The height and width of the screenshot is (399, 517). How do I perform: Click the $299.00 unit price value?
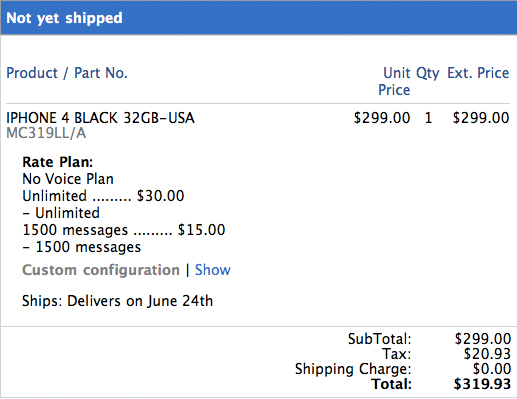[382, 118]
